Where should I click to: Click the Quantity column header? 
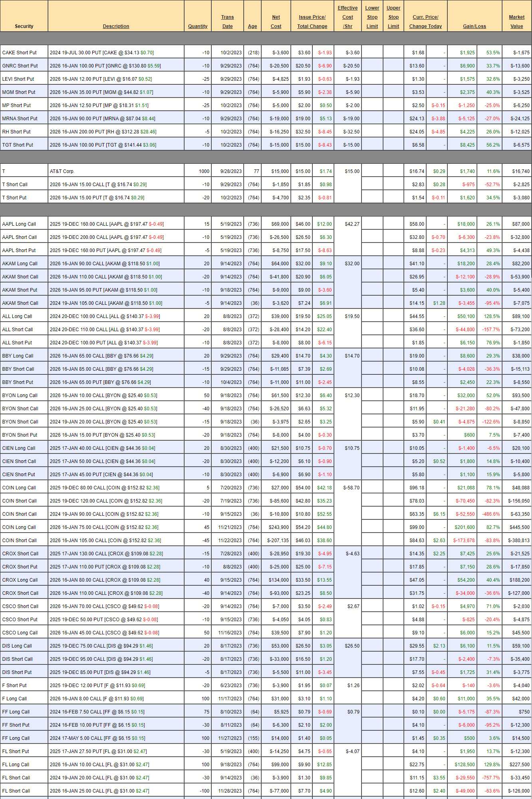(198, 26)
